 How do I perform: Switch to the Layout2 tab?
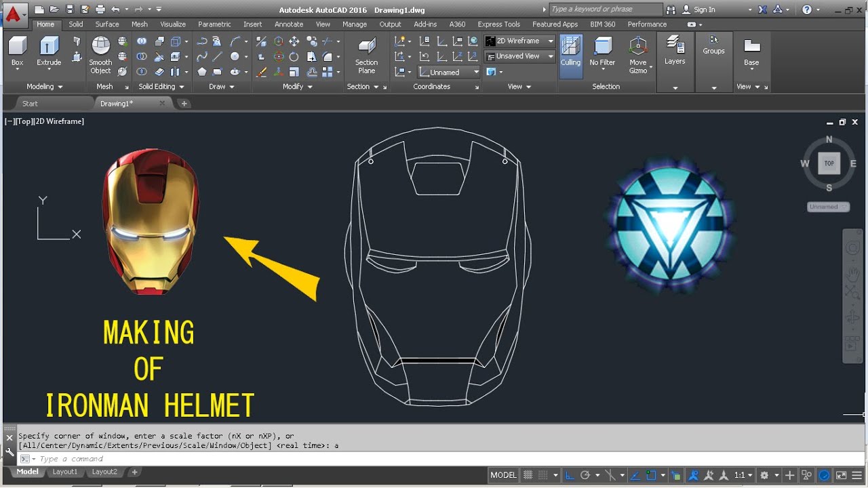pyautogui.click(x=104, y=472)
